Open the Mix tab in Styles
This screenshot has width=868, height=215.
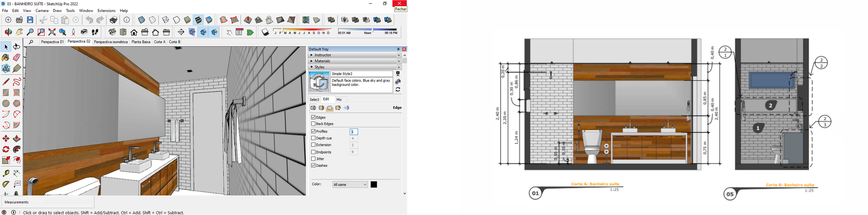tap(339, 100)
